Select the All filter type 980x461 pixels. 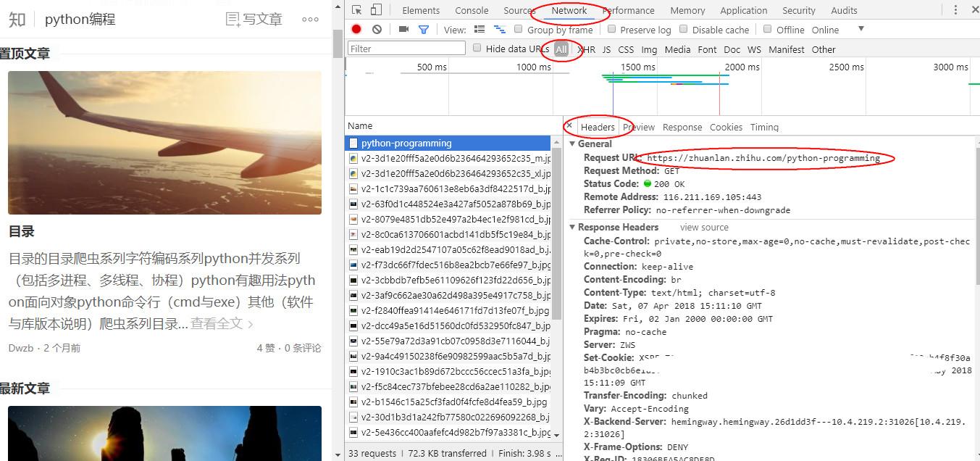(561, 49)
